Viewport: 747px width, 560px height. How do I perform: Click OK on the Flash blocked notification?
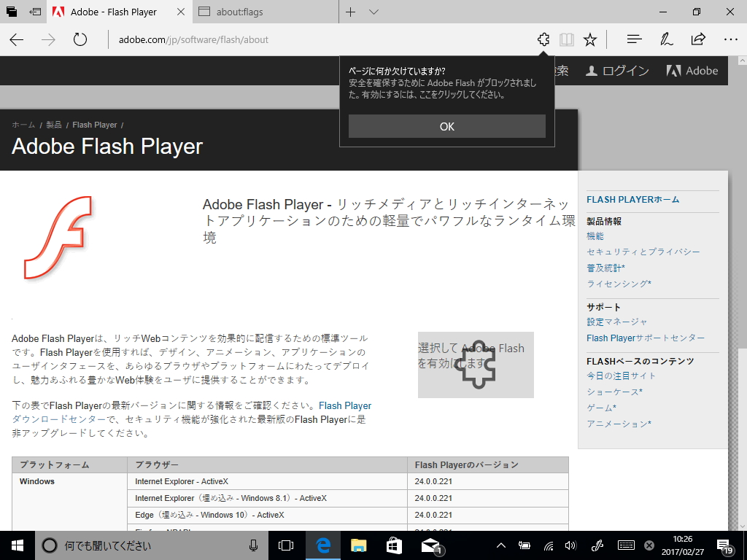click(x=446, y=126)
